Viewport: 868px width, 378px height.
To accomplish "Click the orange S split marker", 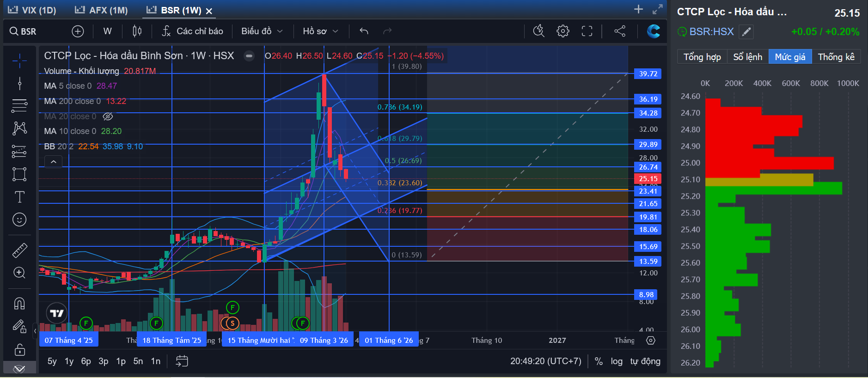I will click(x=232, y=323).
